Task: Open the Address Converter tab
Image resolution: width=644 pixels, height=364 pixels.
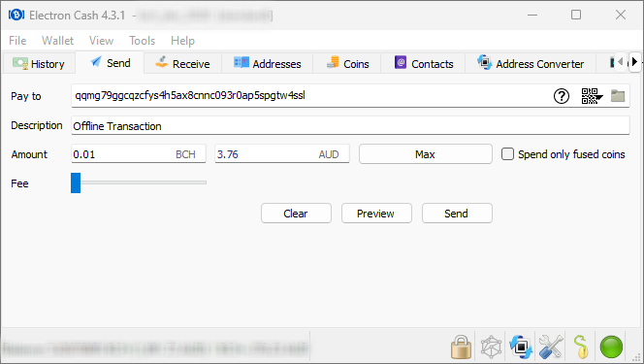Action: [531, 64]
